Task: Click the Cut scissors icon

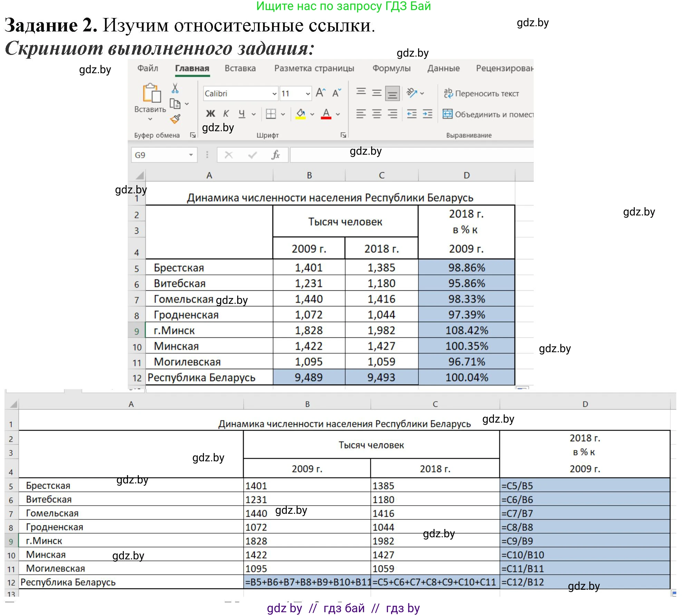Action: [175, 88]
